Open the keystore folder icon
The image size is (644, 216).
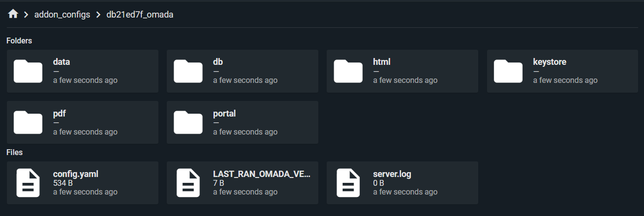point(508,71)
